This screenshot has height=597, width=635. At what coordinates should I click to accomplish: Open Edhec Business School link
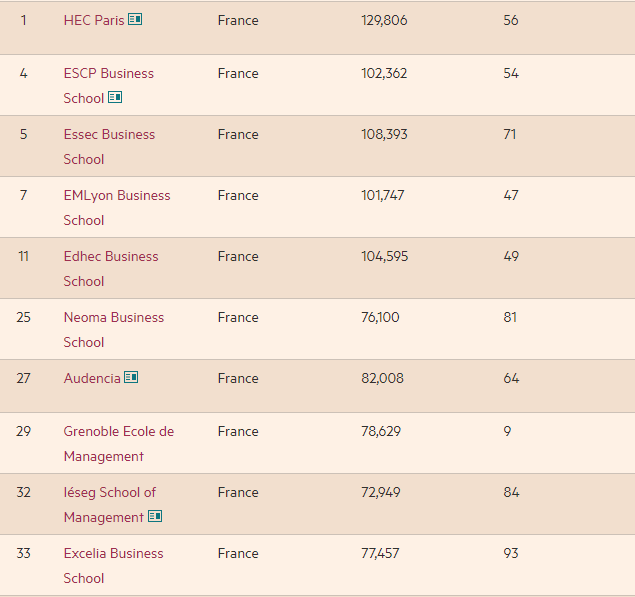click(111, 269)
